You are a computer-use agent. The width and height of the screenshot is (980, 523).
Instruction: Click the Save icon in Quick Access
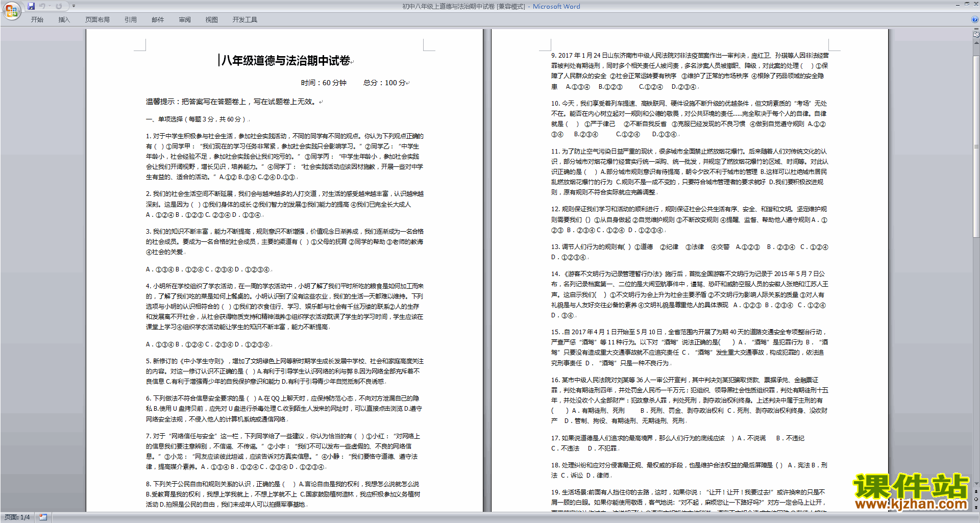[31, 6]
